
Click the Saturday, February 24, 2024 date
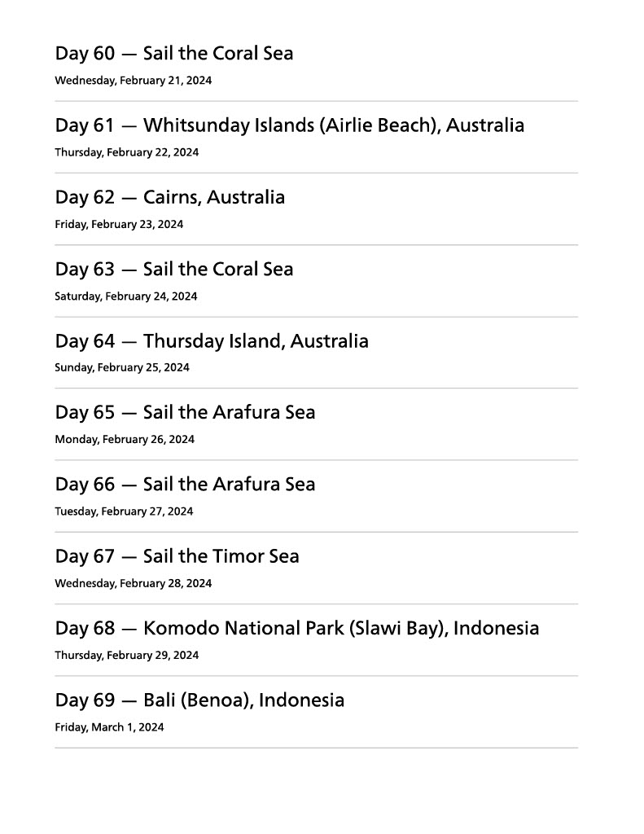(x=125, y=296)
